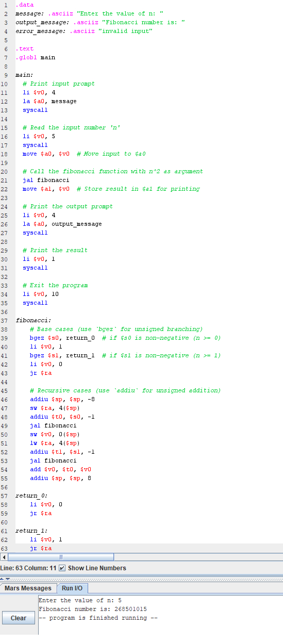Click 'Enter the value of n: 5' output line
The height and width of the screenshot is (644, 283).
pyautogui.click(x=80, y=600)
